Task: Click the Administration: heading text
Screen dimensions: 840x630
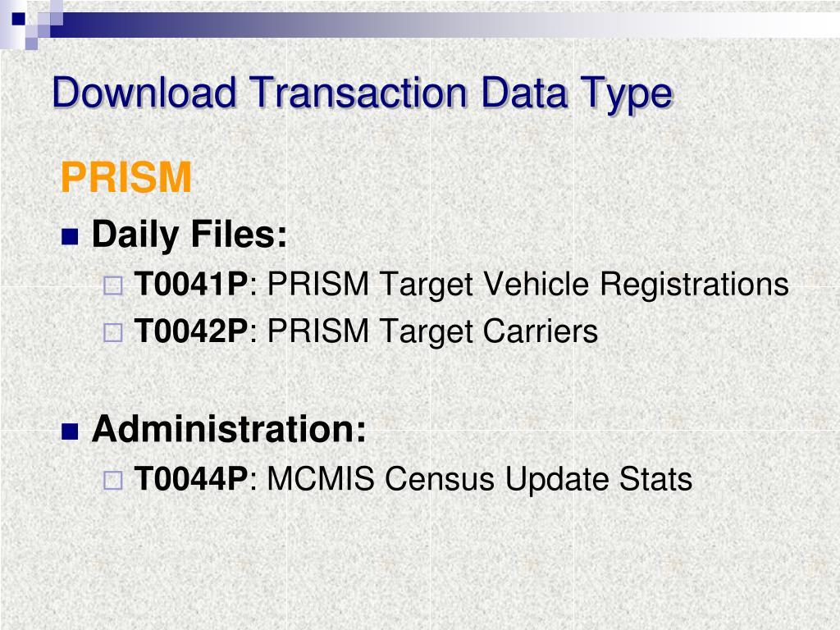Action: click(229, 429)
